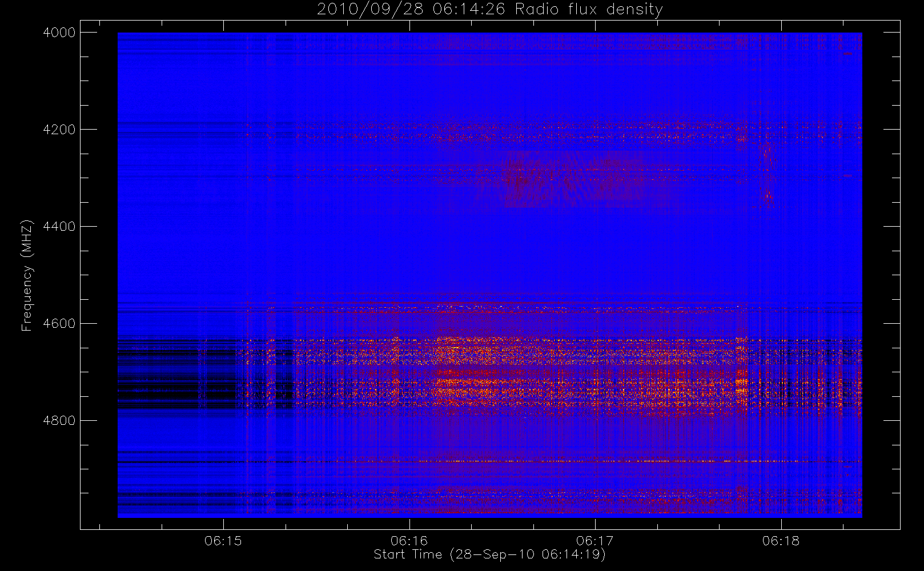Click the 06:18 time tick label
The image size is (924, 571).
tap(781, 541)
